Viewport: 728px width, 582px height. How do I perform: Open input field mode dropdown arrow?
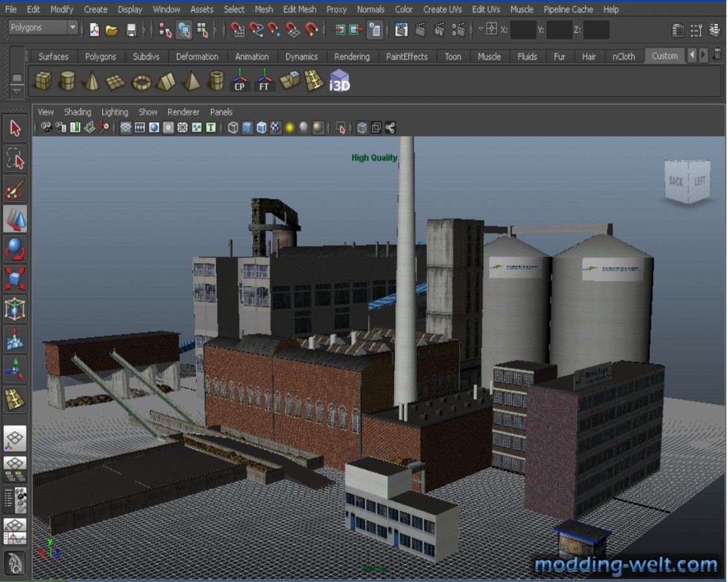(481, 29)
